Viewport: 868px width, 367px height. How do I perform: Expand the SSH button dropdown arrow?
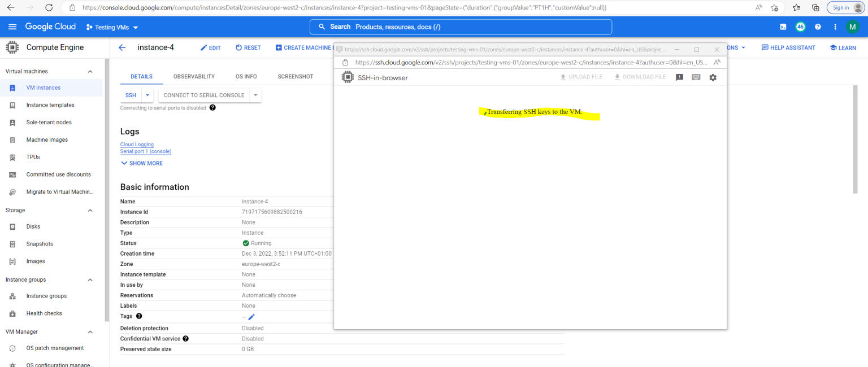(x=147, y=95)
